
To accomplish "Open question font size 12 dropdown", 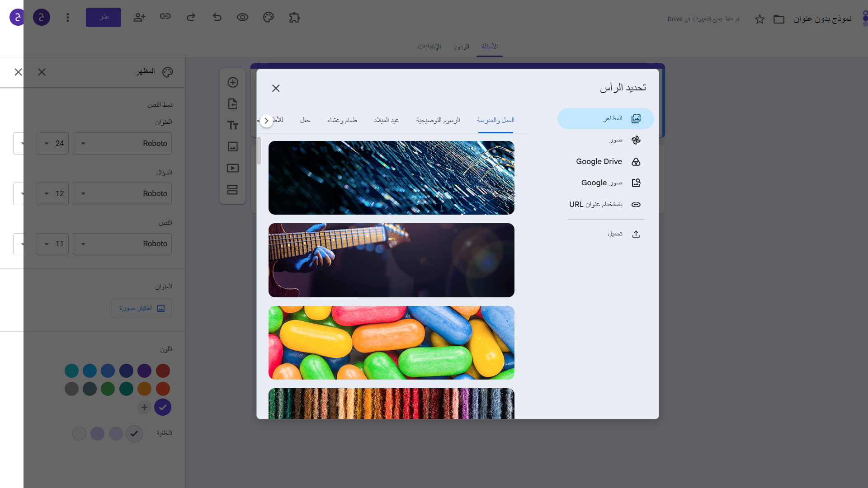I will [52, 194].
